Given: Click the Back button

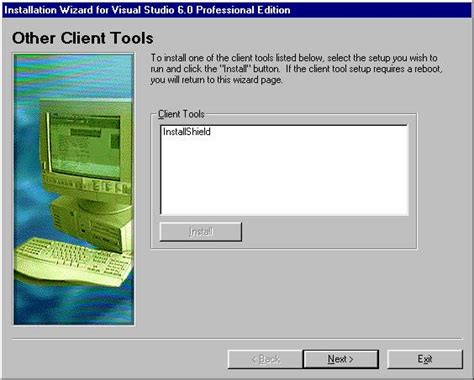Looking at the screenshot, I should point(265,359).
